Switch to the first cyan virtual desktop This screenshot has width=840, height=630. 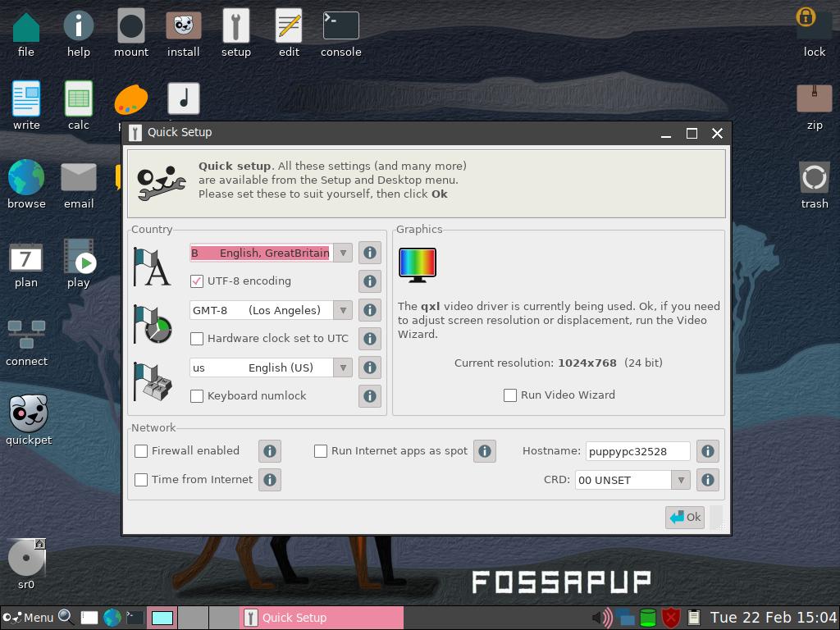[x=162, y=618]
